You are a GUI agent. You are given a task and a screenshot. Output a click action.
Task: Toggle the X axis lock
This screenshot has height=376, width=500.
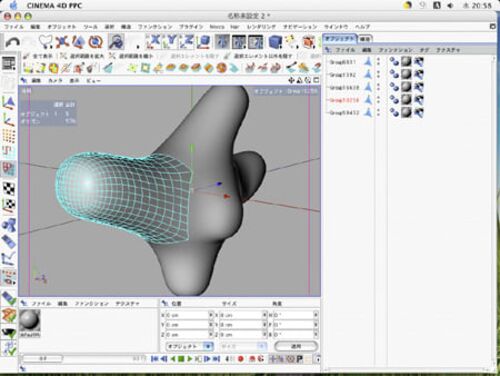pos(154,42)
